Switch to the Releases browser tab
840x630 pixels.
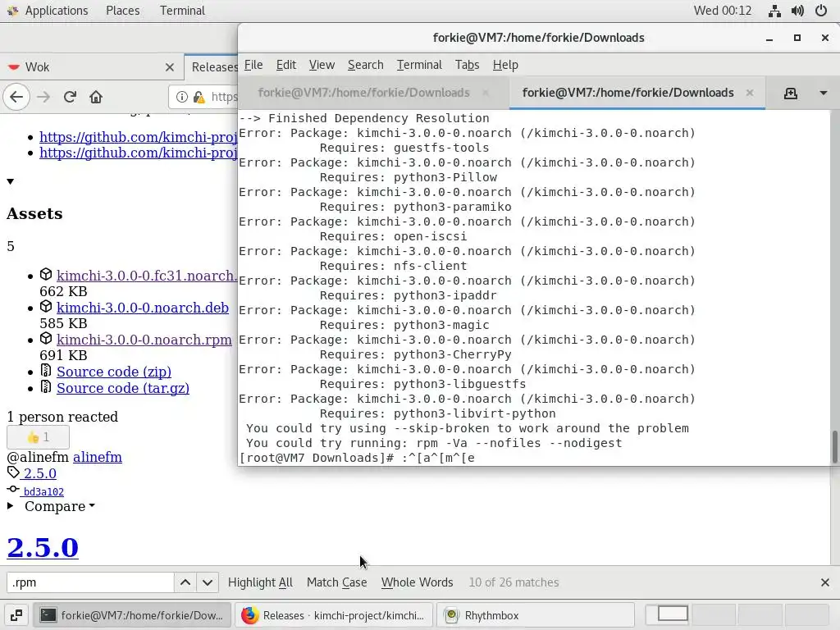point(212,67)
